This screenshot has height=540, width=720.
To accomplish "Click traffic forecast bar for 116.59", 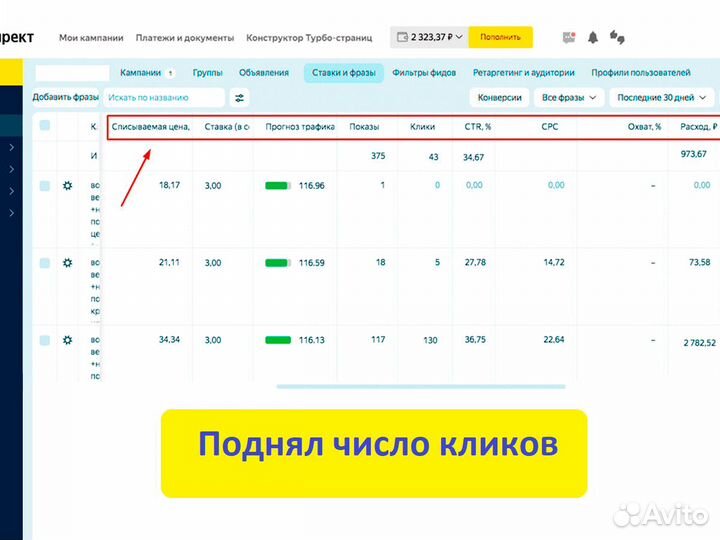I will 278,263.
